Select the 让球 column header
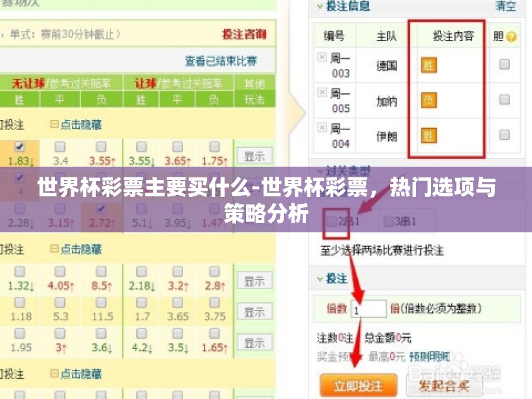 coord(146,83)
